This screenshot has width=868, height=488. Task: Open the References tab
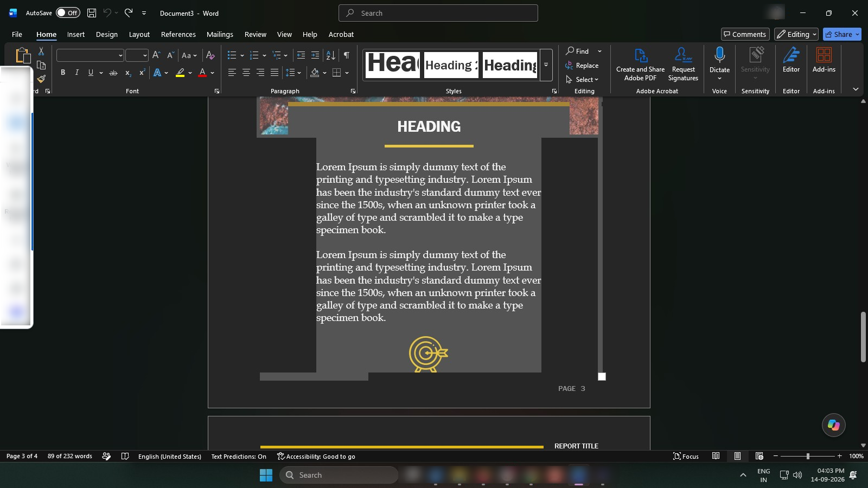tap(178, 34)
